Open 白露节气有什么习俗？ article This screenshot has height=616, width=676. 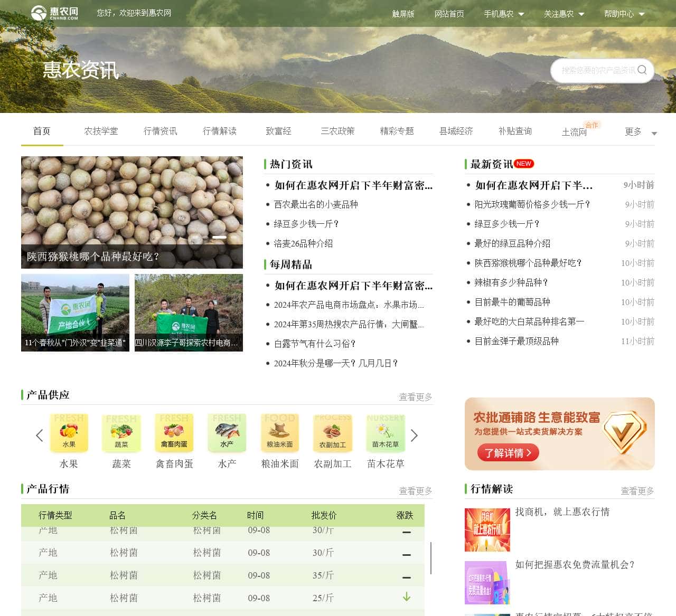[315, 344]
